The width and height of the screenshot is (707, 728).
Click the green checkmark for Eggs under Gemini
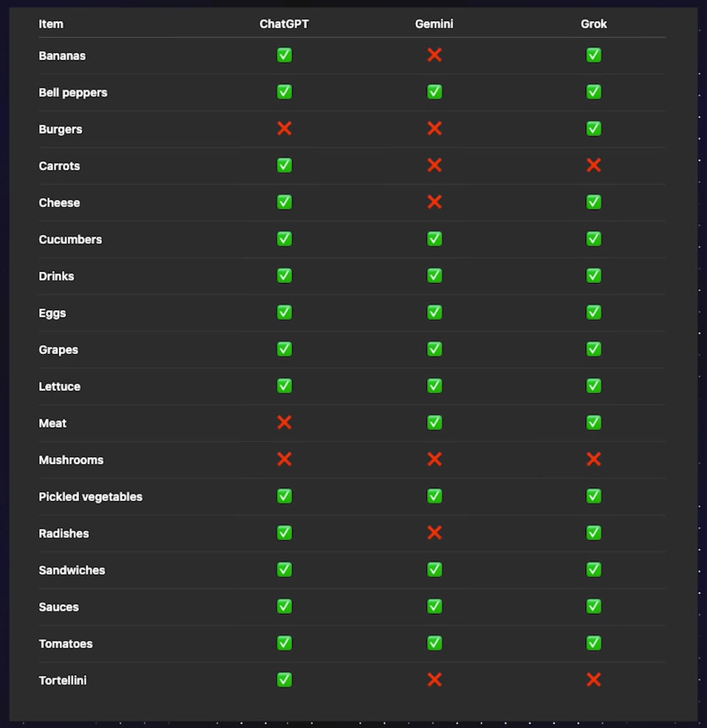coord(434,313)
